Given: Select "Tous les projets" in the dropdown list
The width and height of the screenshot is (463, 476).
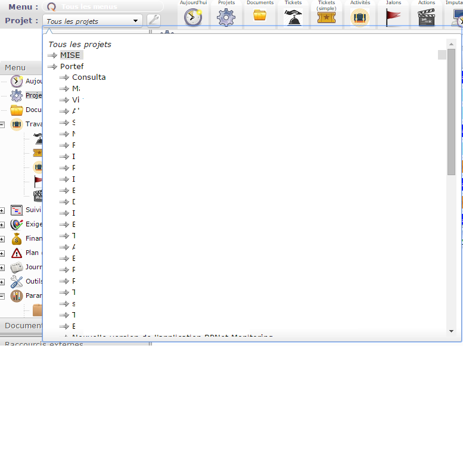Looking at the screenshot, I should (80, 44).
